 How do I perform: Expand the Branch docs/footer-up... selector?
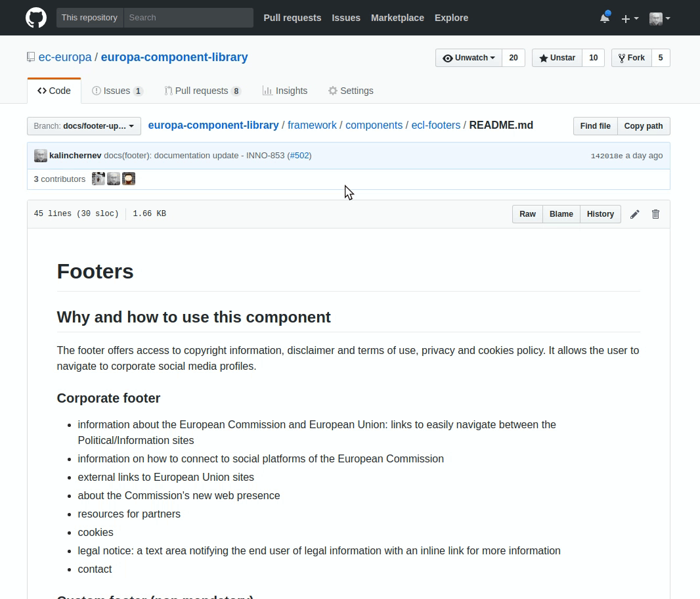(x=84, y=126)
